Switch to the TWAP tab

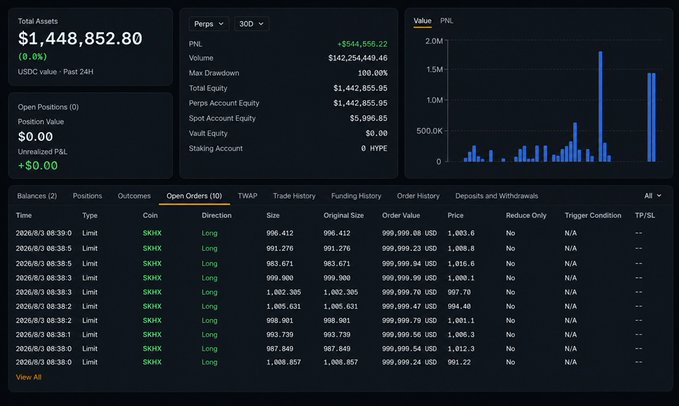pos(247,196)
